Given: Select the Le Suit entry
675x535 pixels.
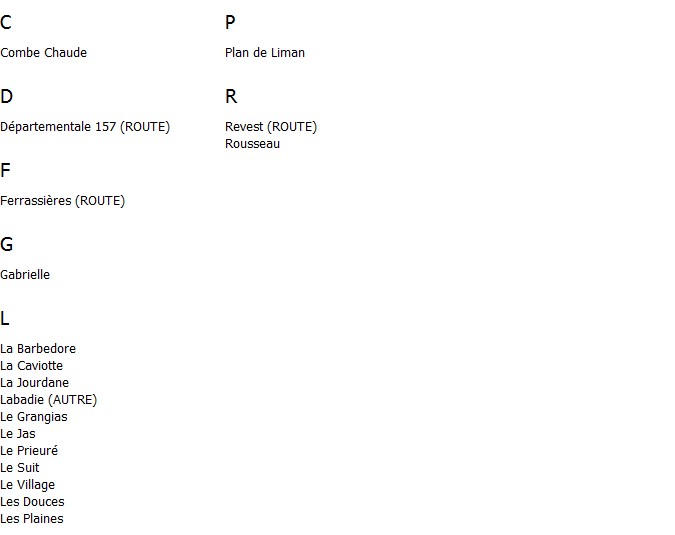Looking at the screenshot, I should click(19, 467).
